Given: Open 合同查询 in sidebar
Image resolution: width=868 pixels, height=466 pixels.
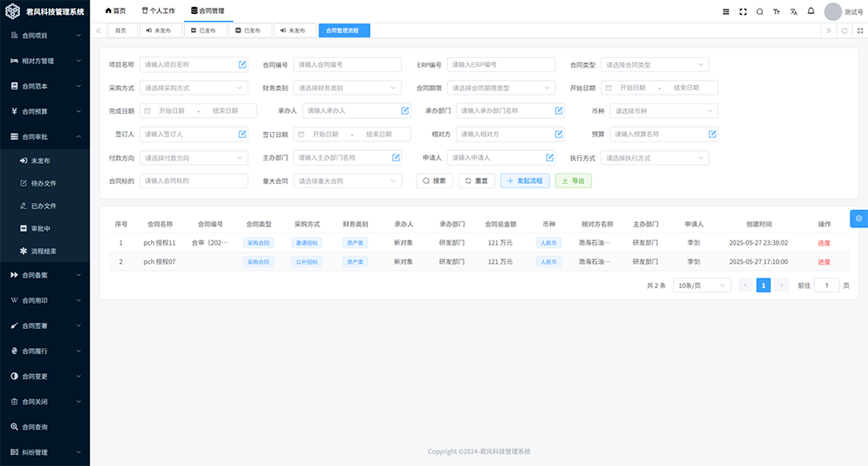Looking at the screenshot, I should point(45,427).
